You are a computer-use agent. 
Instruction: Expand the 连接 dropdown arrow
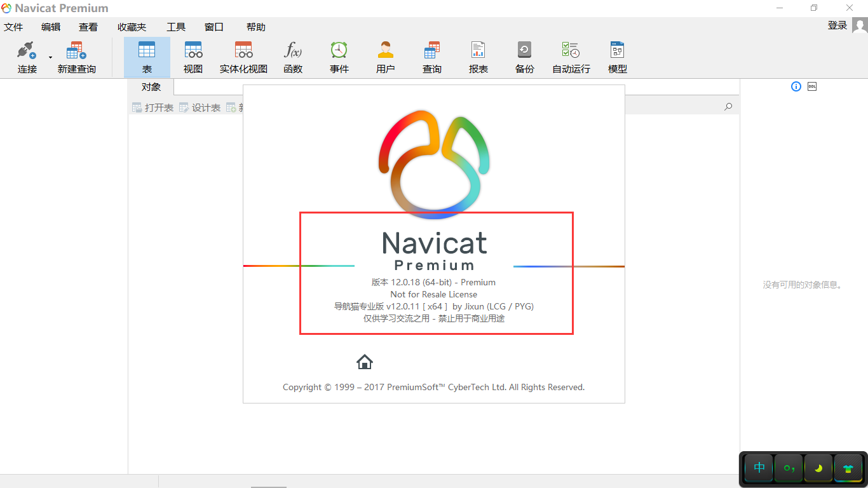50,57
